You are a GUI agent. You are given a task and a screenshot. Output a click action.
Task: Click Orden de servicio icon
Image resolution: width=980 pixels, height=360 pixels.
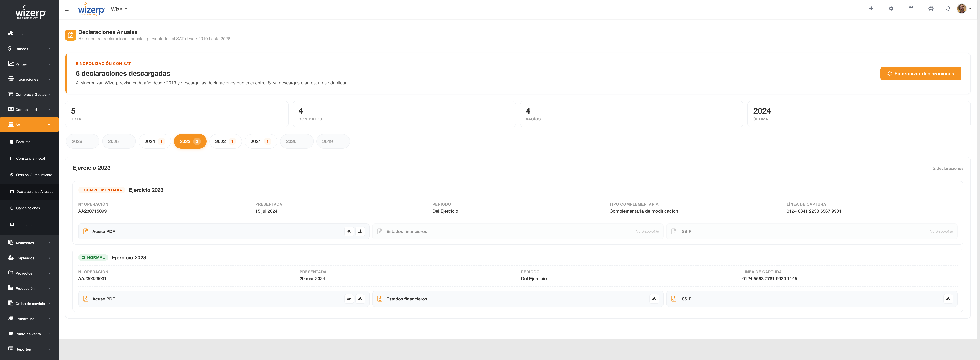coord(11,303)
